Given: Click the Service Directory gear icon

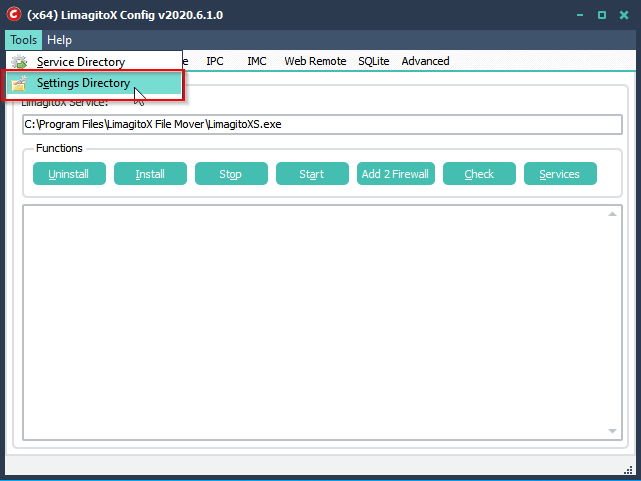Looking at the screenshot, I should point(19,62).
